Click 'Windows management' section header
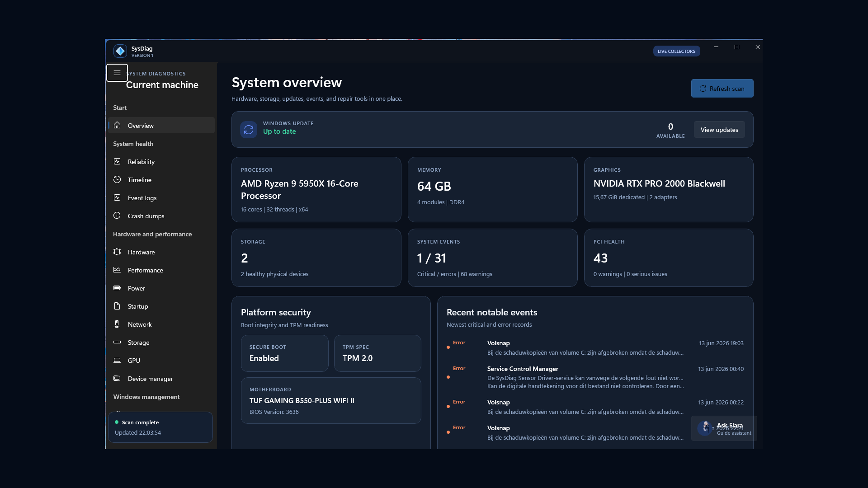The height and width of the screenshot is (488, 868). [146, 397]
